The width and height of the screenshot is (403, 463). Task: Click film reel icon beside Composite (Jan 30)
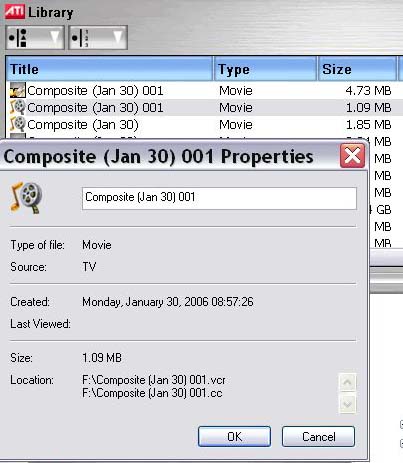pos(17,124)
